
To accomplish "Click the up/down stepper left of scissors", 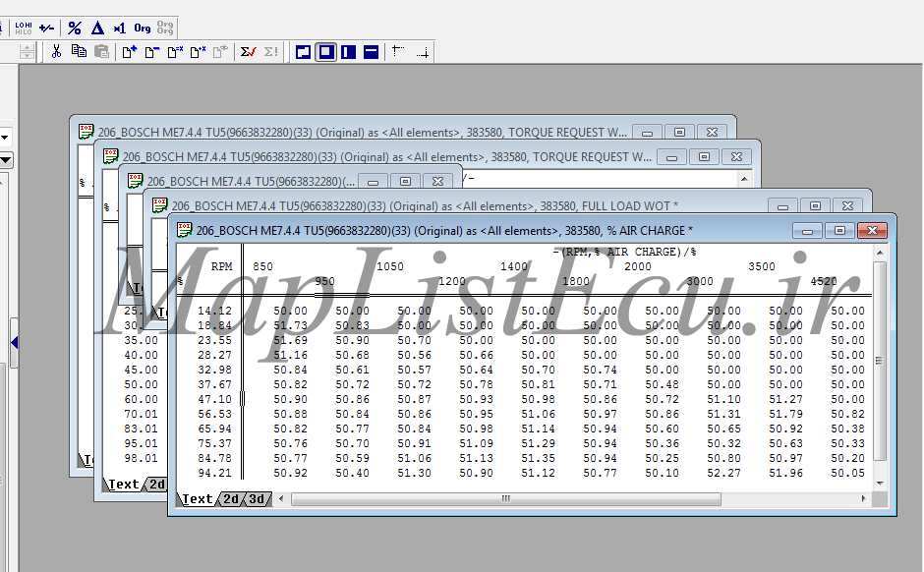I will point(27,52).
